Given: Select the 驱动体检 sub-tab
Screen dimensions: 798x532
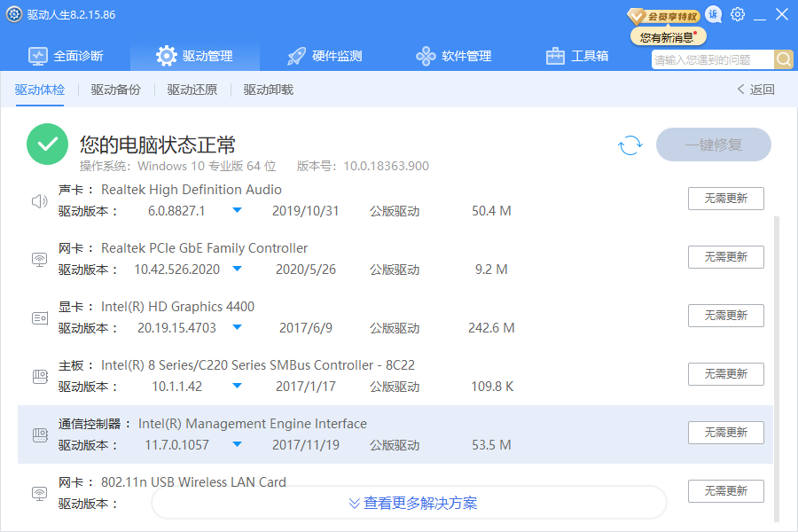Looking at the screenshot, I should [x=40, y=90].
